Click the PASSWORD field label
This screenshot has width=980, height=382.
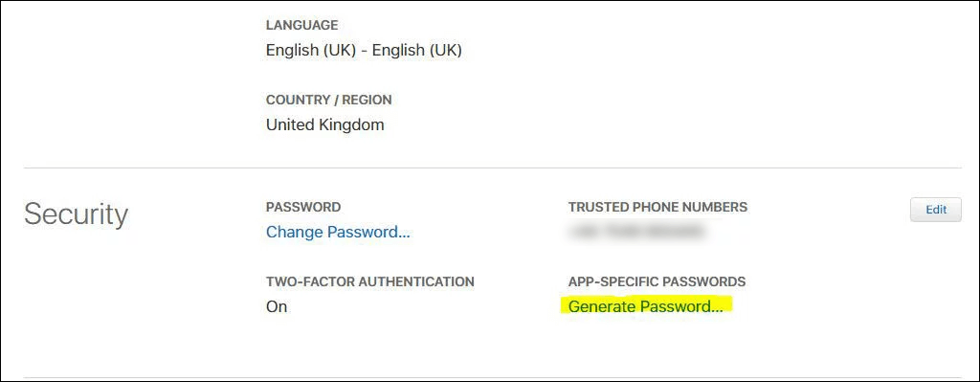pyautogui.click(x=303, y=207)
